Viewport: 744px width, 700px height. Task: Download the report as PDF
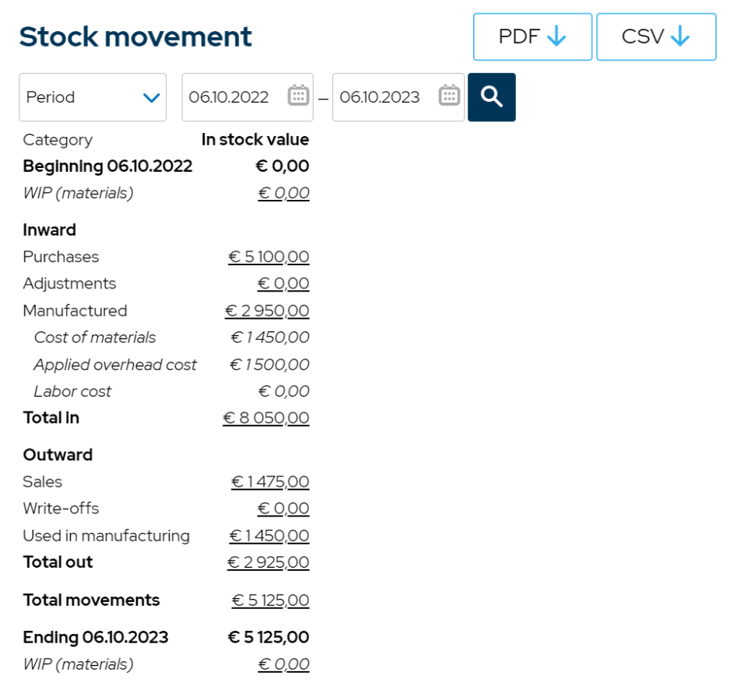click(532, 36)
